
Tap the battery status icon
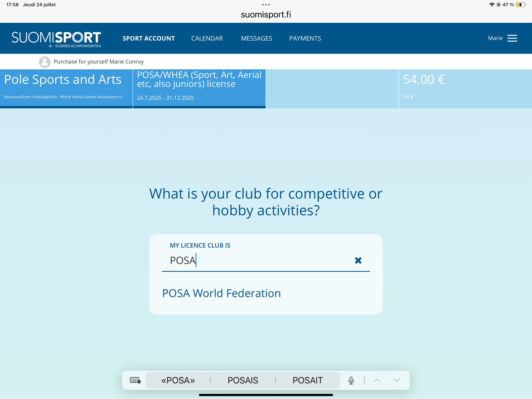521,5
